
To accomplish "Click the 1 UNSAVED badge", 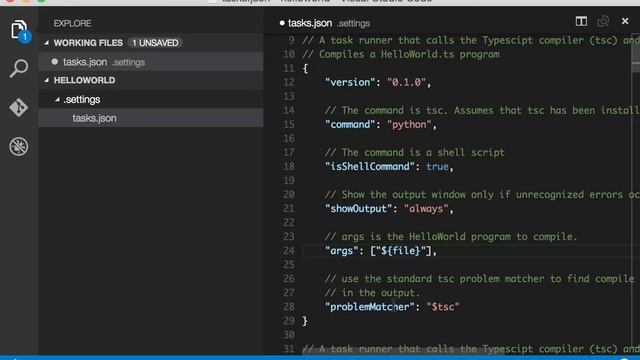I will click(x=155, y=43).
